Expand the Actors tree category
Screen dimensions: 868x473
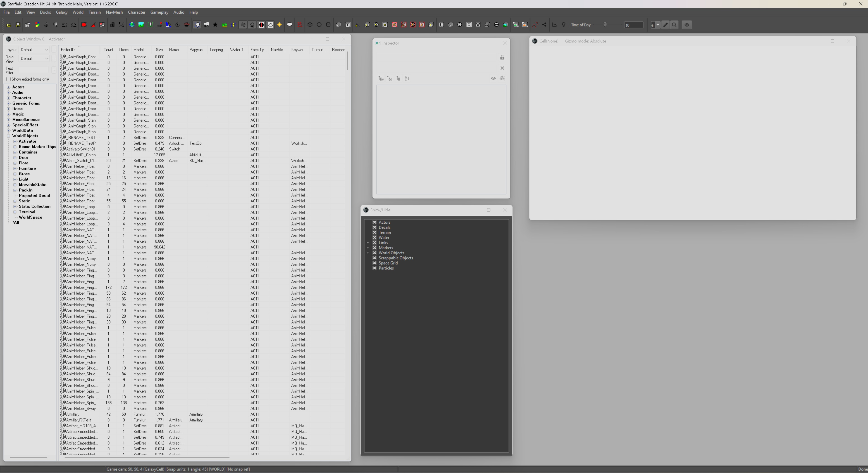[8, 87]
